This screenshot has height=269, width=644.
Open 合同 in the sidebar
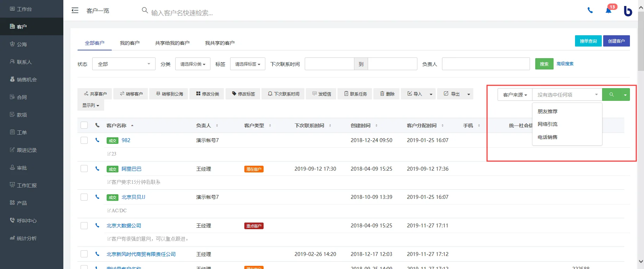32,97
